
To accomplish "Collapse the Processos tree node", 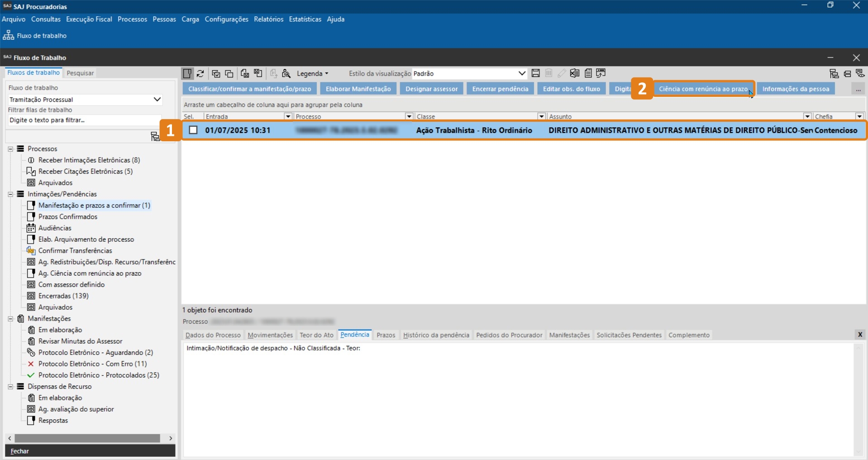I will pos(10,149).
